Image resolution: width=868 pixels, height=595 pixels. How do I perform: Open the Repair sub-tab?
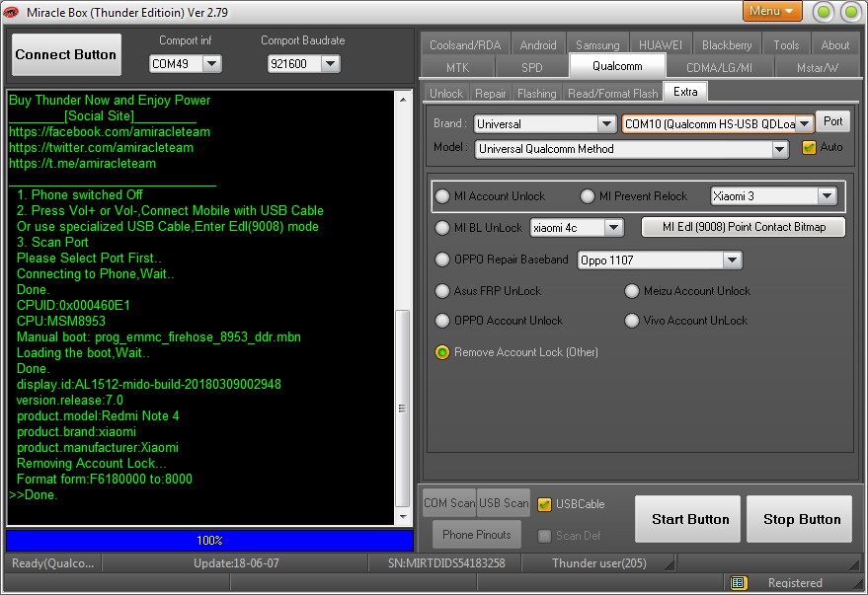pyautogui.click(x=491, y=94)
